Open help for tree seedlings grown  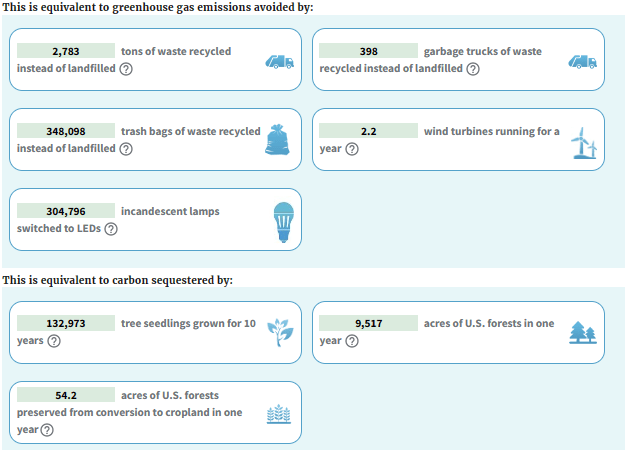[x=54, y=341]
